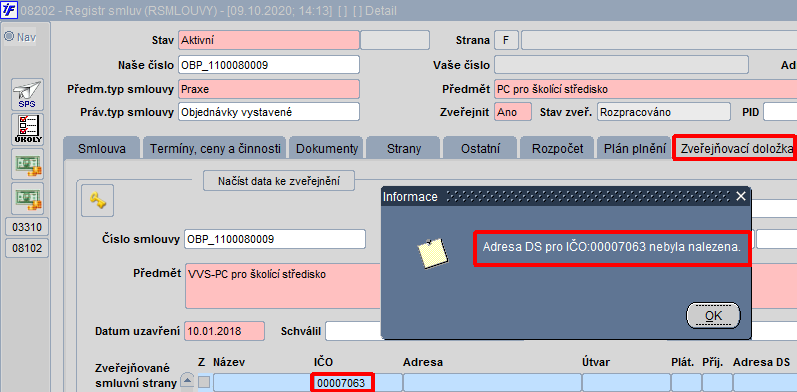Confirm the dialog with OK button
Viewport: 797px width, 392px height.
[713, 316]
